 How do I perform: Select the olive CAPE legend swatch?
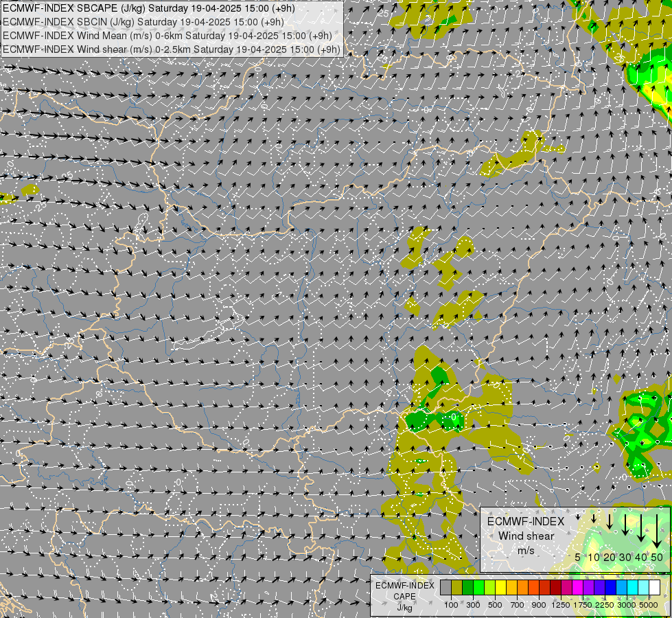tap(457, 587)
